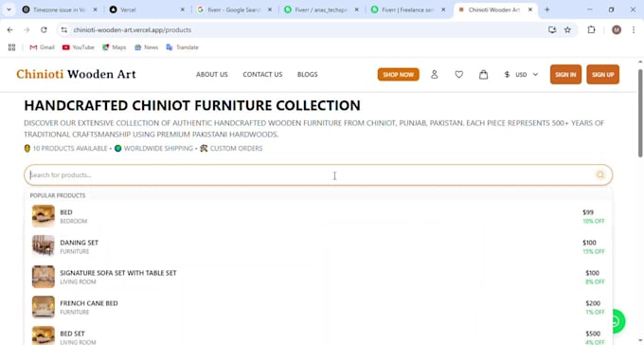
Task: Open the apps grid in bookmarks bar
Action: [x=12, y=47]
